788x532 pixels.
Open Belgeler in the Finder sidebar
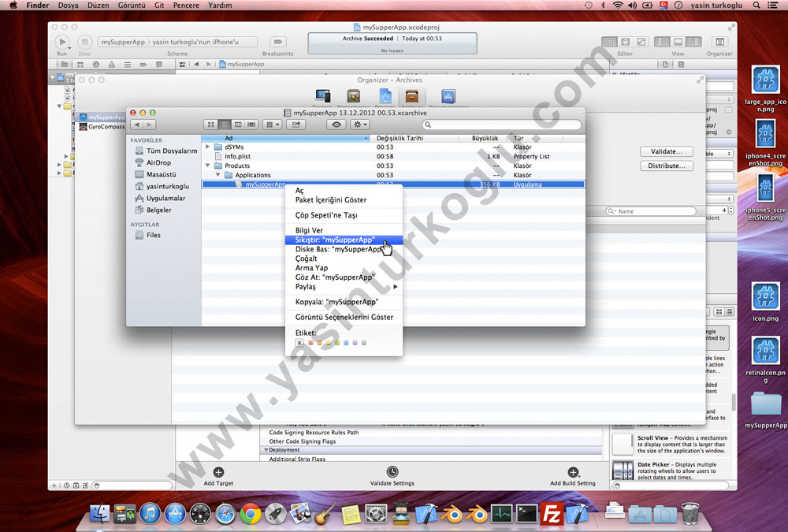pos(154,210)
